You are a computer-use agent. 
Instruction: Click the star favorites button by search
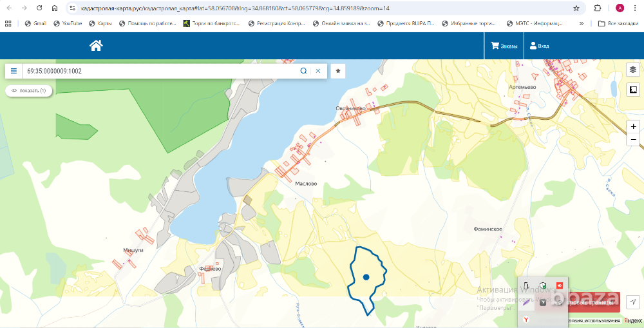pyautogui.click(x=338, y=71)
